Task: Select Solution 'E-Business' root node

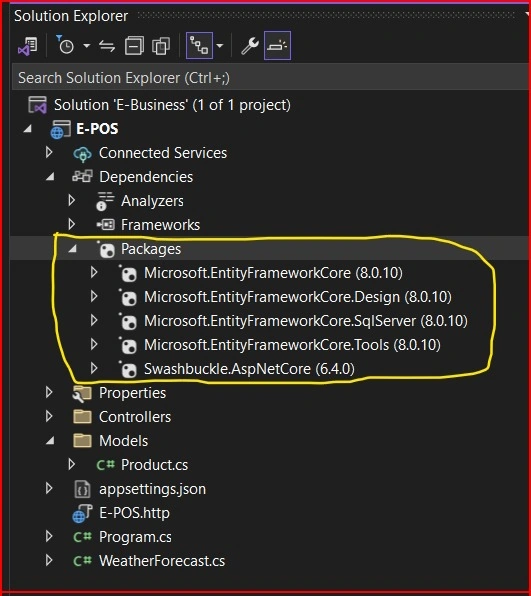Action: (172, 105)
